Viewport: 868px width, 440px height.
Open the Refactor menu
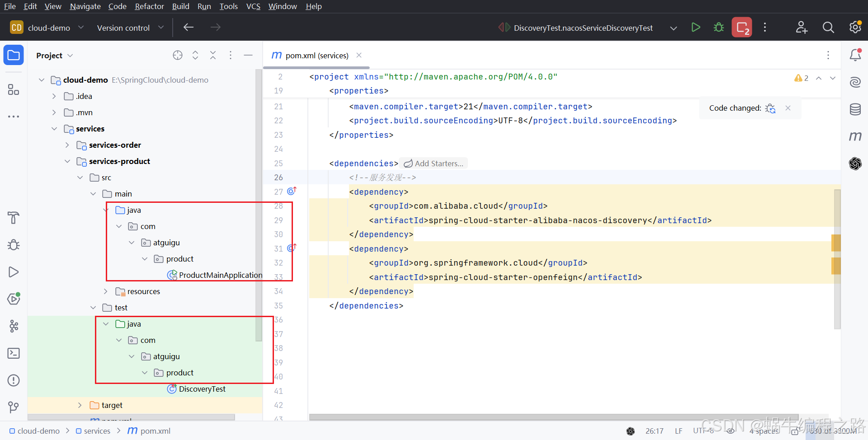[x=149, y=6]
